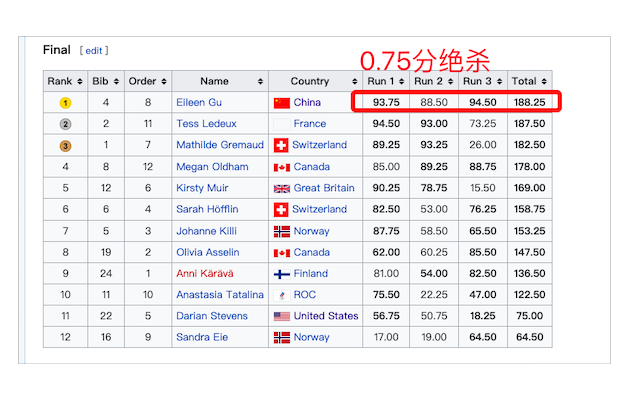Click the Great Britain flag icon

coord(281,188)
